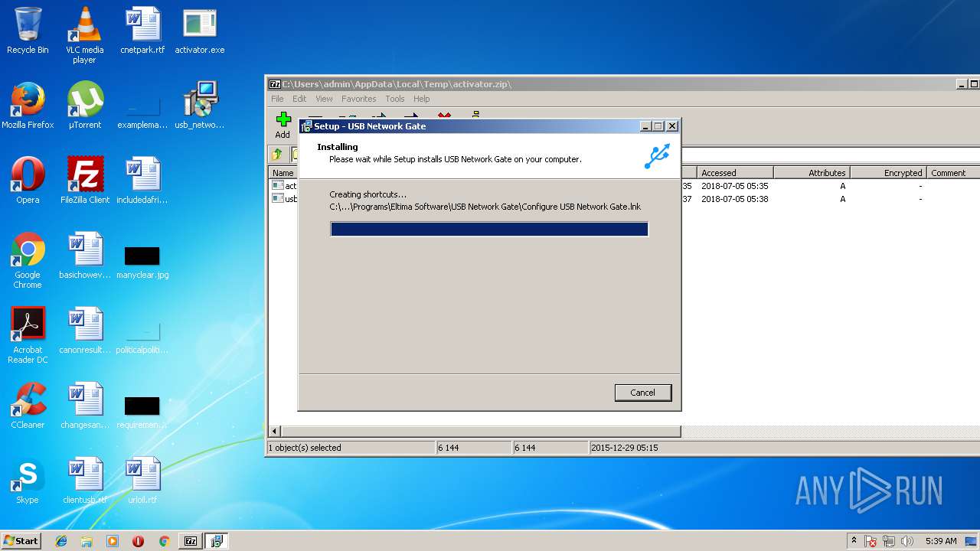Screen dimensions: 980x551
Task: Launch Google Chrome desktop shortcut
Action: [x=28, y=261]
